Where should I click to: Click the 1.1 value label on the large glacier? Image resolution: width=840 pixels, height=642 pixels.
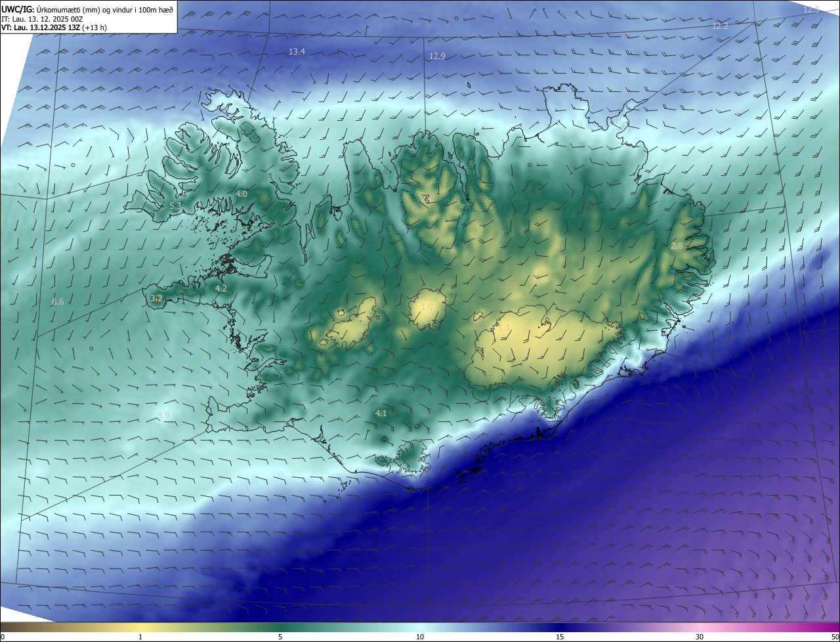(x=504, y=326)
